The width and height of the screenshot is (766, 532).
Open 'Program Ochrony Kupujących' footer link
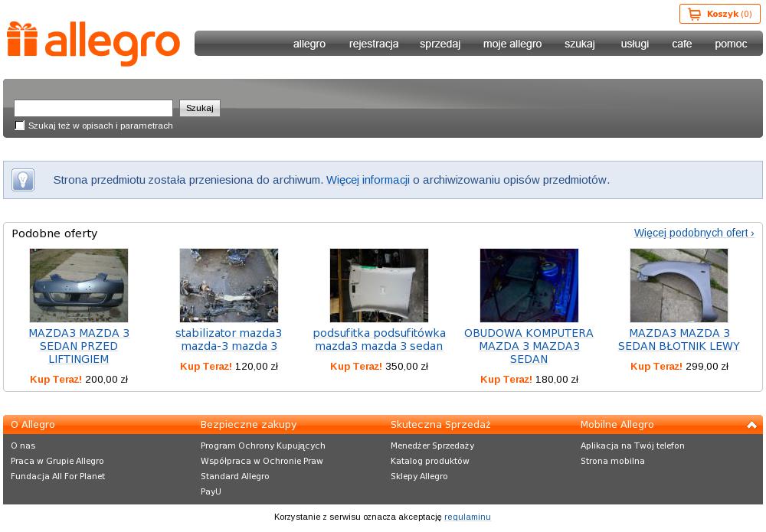[263, 446]
